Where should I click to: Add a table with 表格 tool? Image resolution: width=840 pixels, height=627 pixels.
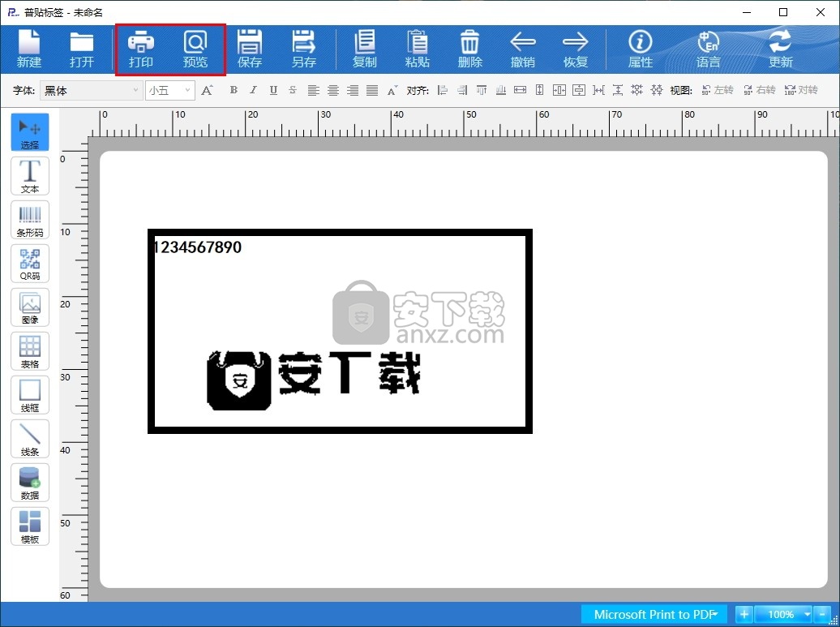30,351
